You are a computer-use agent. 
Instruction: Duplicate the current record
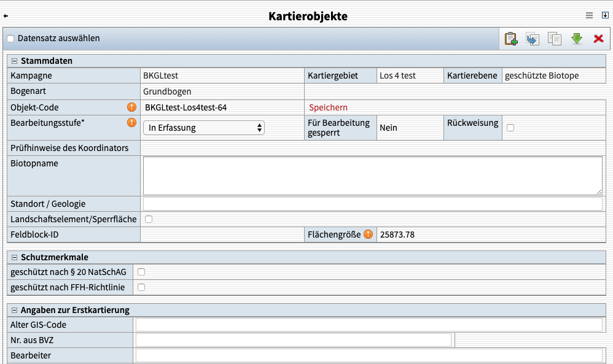[555, 38]
